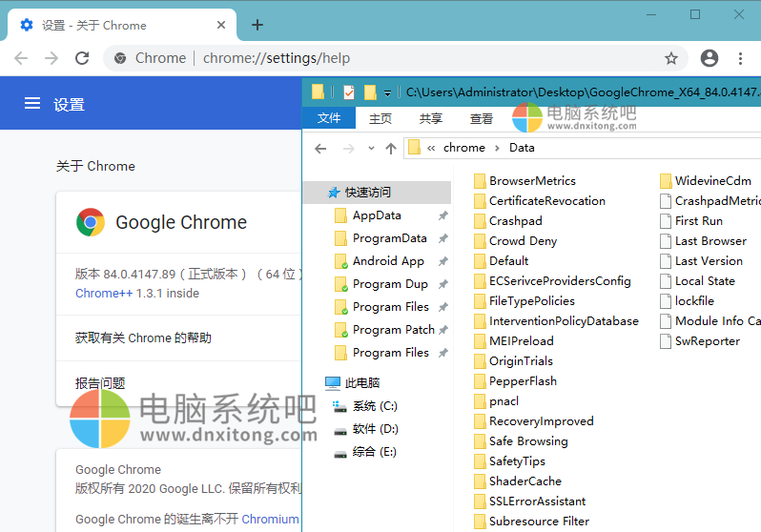
Task: Open the Chrome profile avatar
Action: coord(710,58)
